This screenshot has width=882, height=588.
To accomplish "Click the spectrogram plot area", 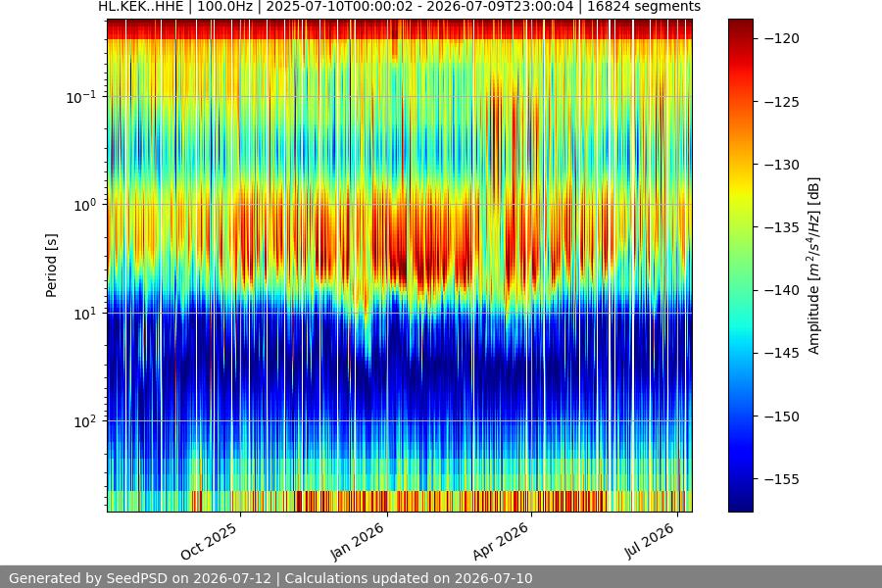I will click(400, 266).
